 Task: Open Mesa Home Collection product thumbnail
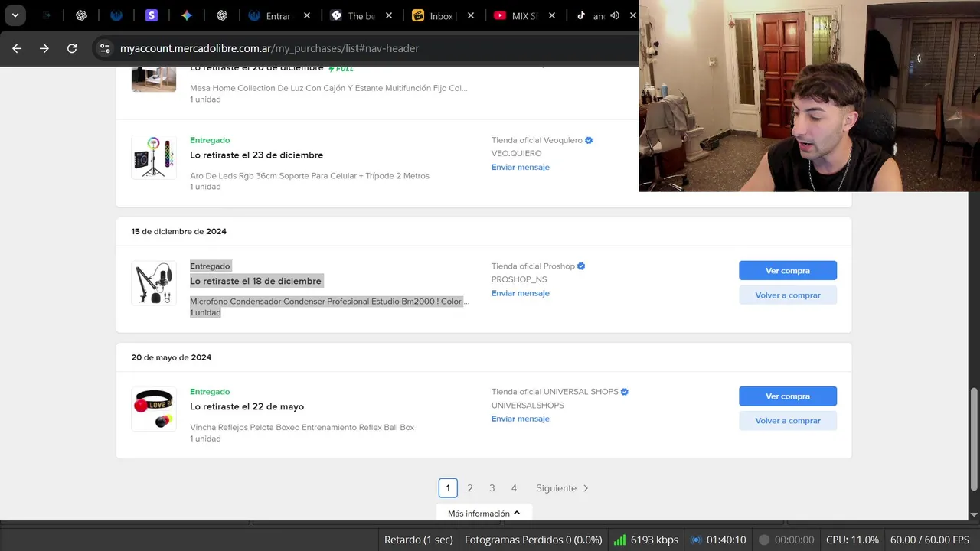tap(154, 79)
